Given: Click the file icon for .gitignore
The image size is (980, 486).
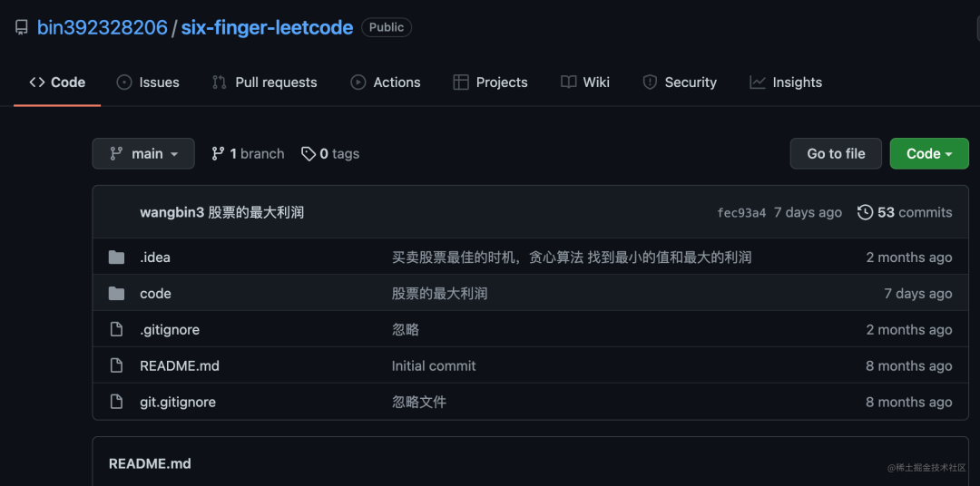Looking at the screenshot, I should (116, 330).
